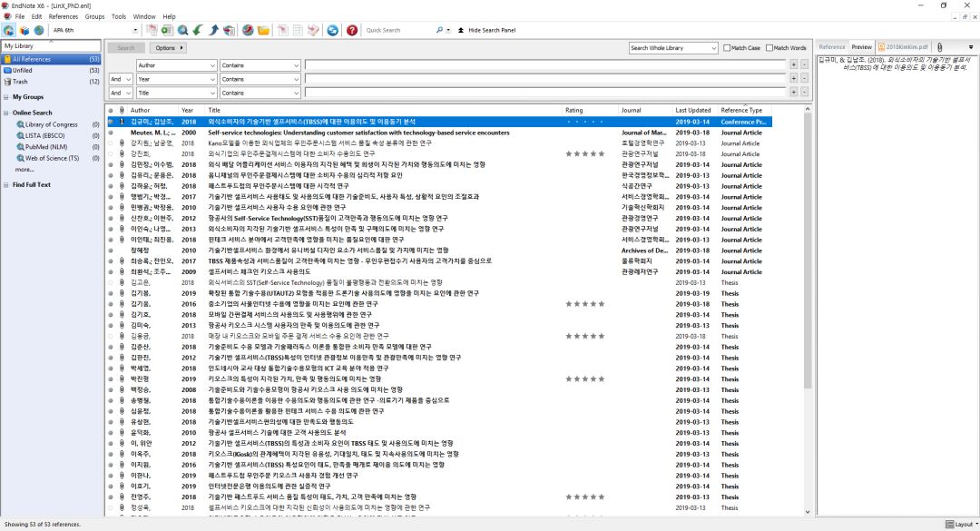
Task: Open the Quick Search options arrow
Action: coord(448,30)
